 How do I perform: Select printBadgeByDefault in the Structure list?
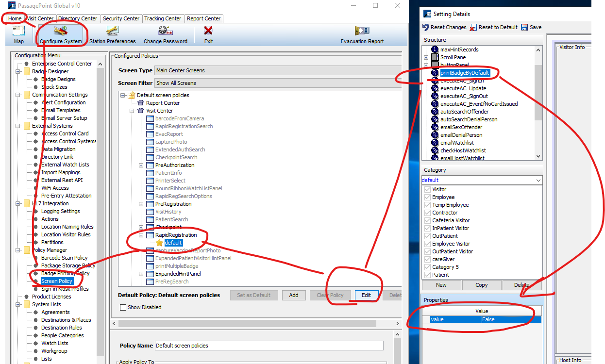tap(465, 73)
